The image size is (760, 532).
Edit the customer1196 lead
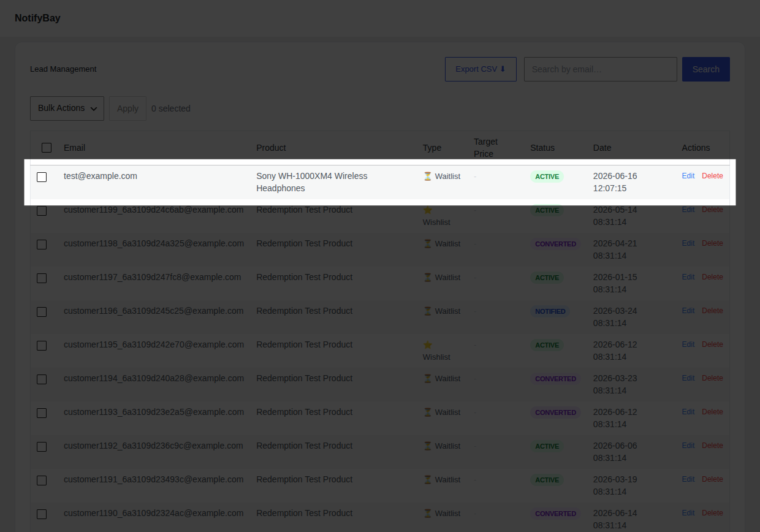tap(688, 311)
